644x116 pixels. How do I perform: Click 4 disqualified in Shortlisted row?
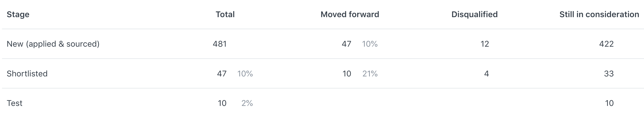[486, 73]
